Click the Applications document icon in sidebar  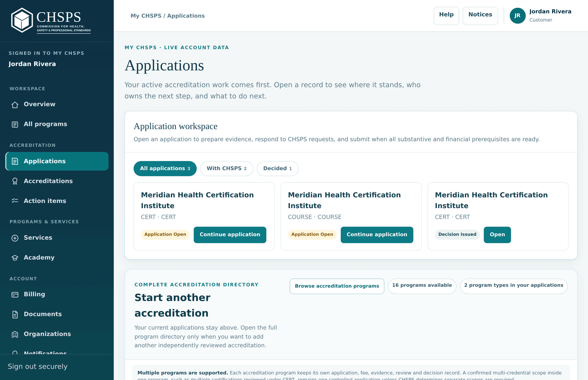click(15, 161)
